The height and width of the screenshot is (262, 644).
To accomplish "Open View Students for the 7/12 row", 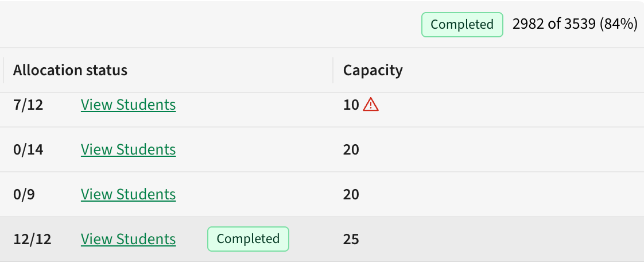I will (128, 105).
